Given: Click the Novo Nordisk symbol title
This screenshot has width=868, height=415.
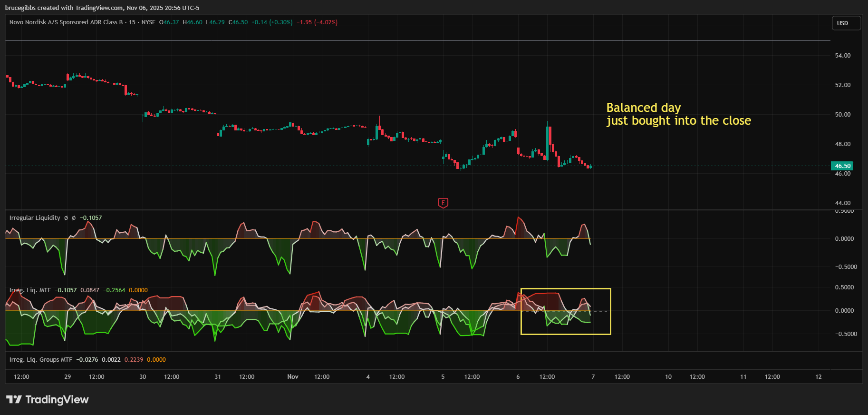Looking at the screenshot, I should click(x=66, y=22).
